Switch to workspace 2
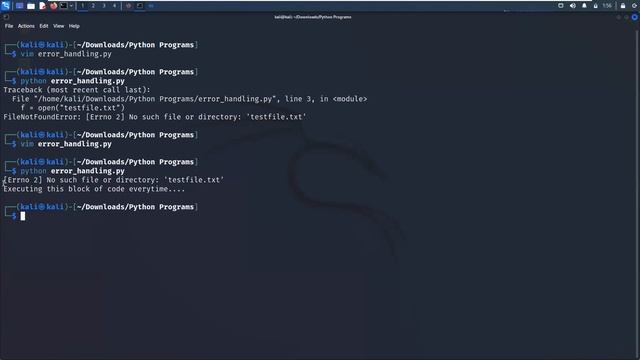Viewport: 640px width, 360px height. 93,6
